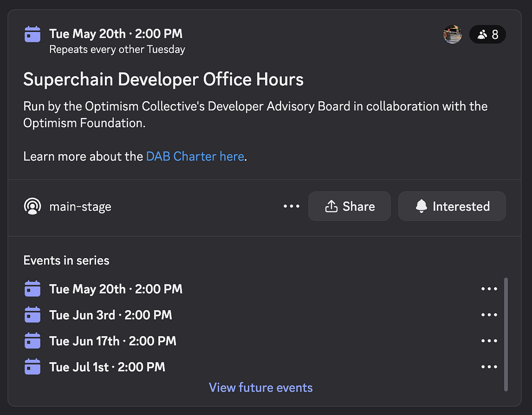The width and height of the screenshot is (532, 415).
Task: Click the calendar icon for Tue May 20th series event
Action: point(32,289)
